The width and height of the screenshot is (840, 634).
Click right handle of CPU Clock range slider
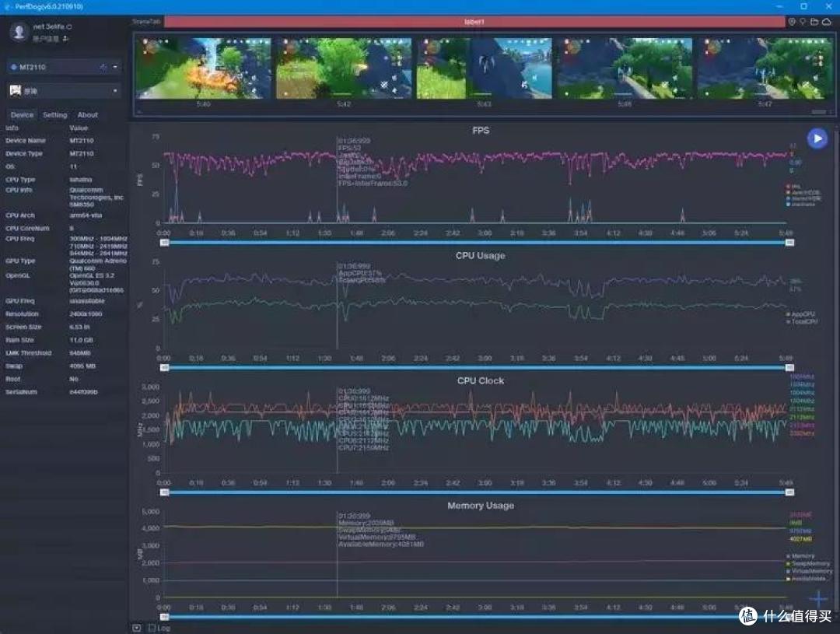pos(789,492)
